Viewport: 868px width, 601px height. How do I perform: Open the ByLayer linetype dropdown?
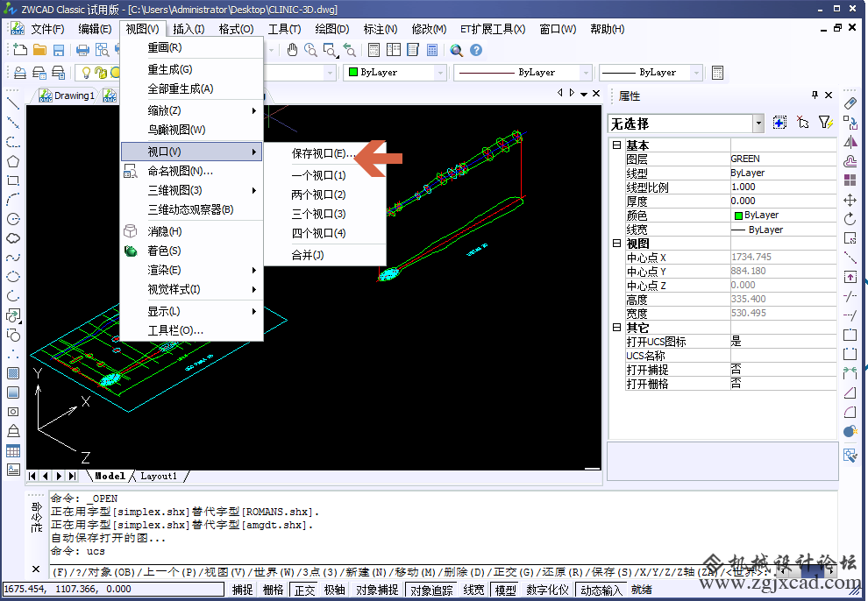(x=586, y=73)
